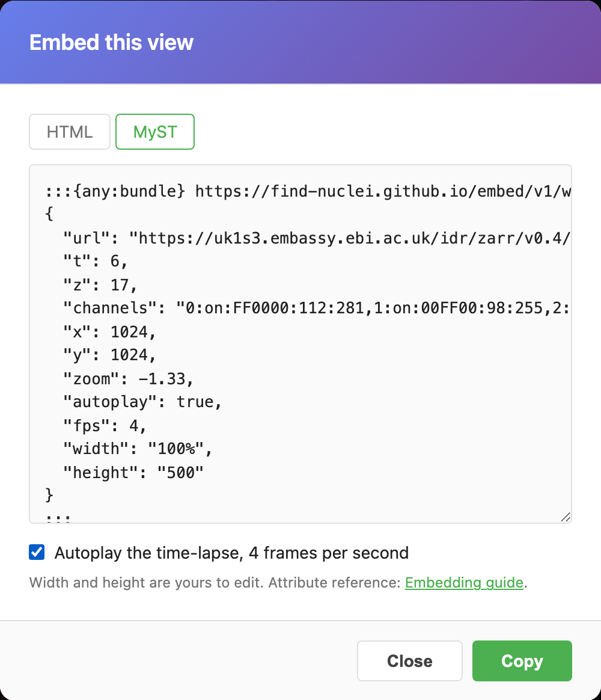The width and height of the screenshot is (601, 700).
Task: Click the "url" line in the code
Action: tap(317, 238)
